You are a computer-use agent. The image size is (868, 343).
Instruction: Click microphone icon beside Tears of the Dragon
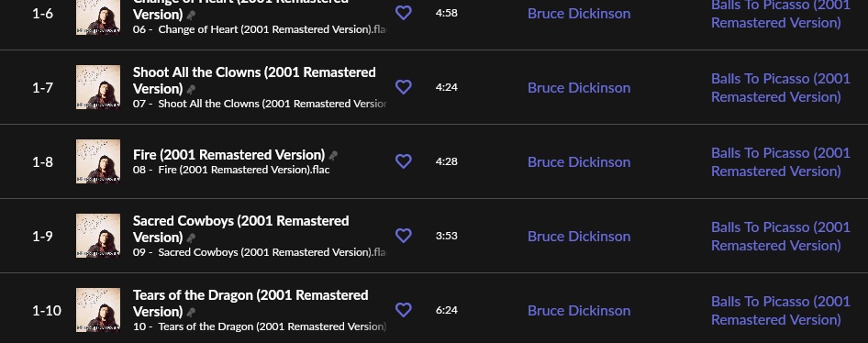(x=191, y=312)
